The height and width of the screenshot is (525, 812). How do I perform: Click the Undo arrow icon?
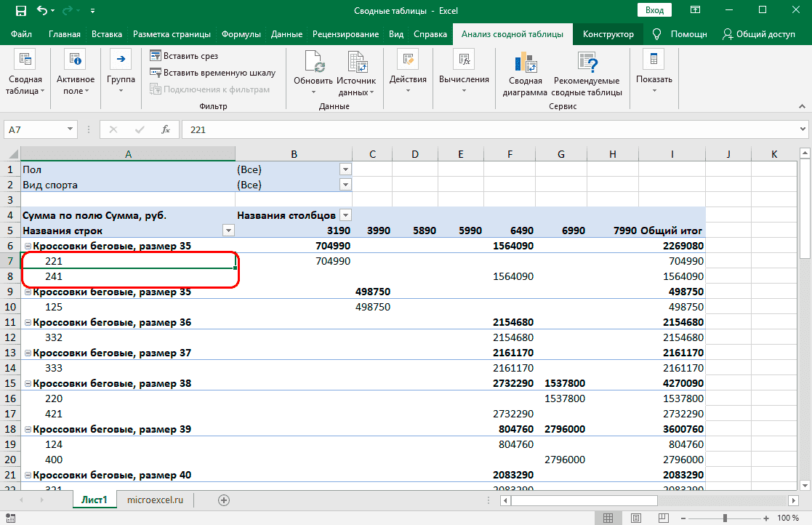click(x=42, y=11)
